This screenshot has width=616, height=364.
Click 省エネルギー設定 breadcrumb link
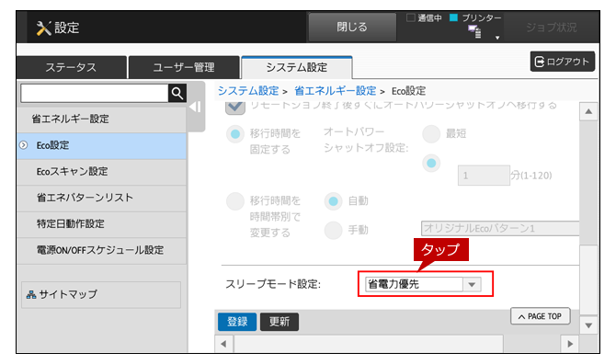pyautogui.click(x=335, y=91)
